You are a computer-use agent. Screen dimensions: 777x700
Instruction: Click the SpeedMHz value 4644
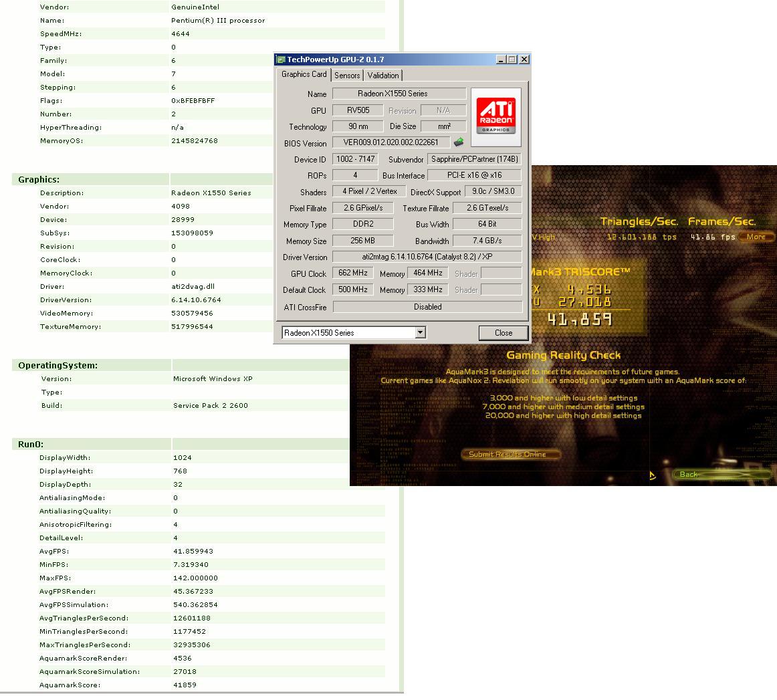[x=181, y=33]
